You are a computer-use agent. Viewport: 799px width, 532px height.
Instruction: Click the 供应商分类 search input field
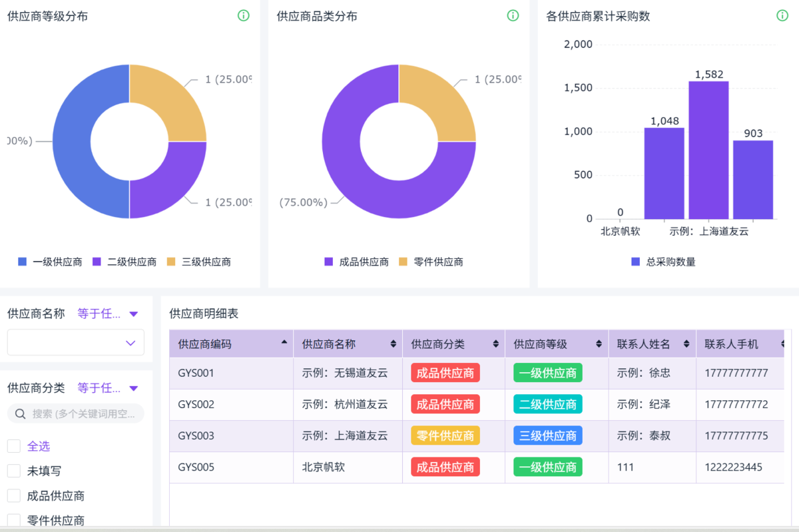point(83,413)
